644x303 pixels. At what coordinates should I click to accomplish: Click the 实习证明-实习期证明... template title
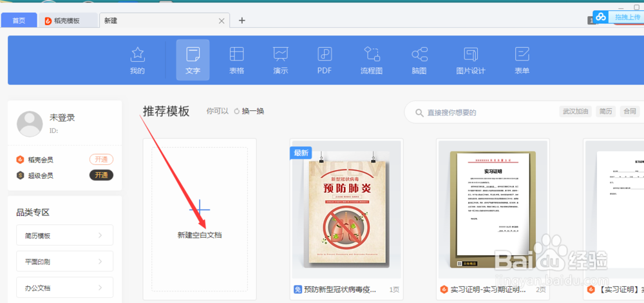tap(488, 289)
